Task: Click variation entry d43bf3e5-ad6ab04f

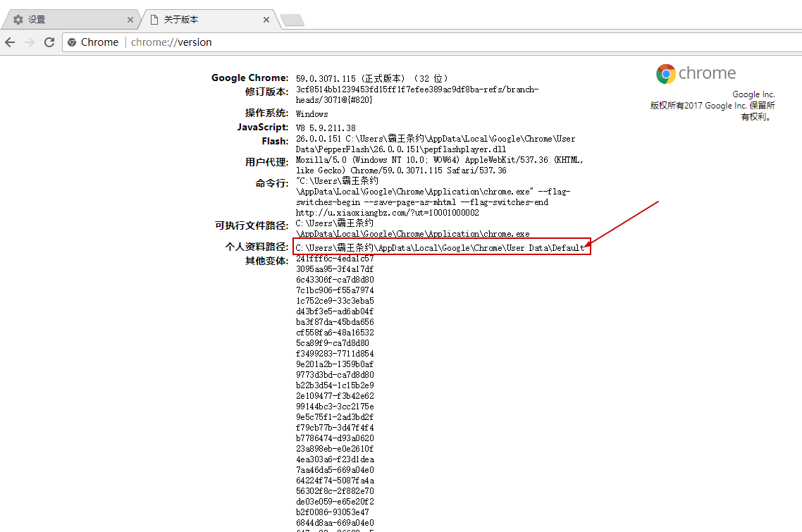Action: (x=335, y=311)
